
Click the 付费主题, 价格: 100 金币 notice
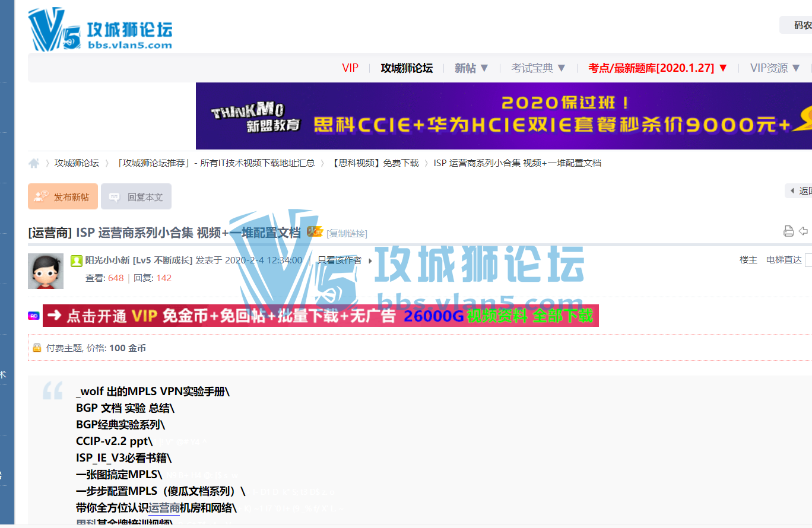pos(96,348)
